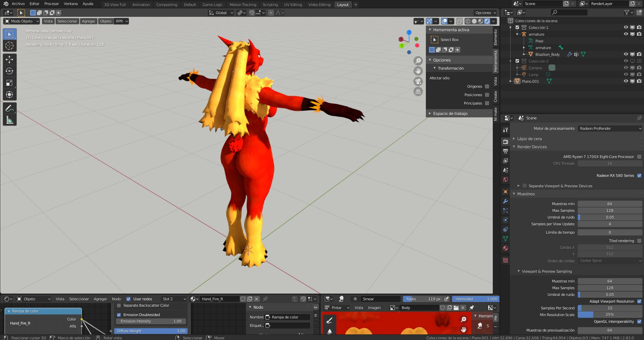644x340 pixels.
Task: Open the Global transform orientation dropdown
Action: pyautogui.click(x=221, y=13)
